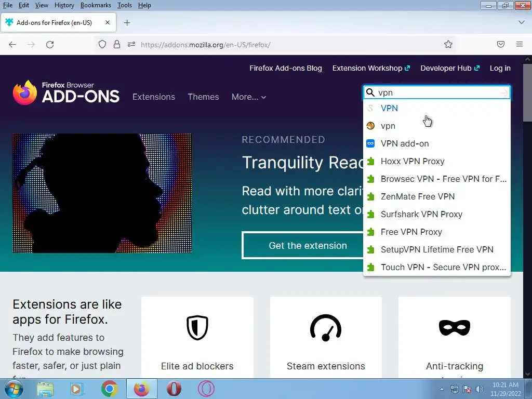The height and width of the screenshot is (399, 532).
Task: Click the Log in link
Action: click(500, 68)
